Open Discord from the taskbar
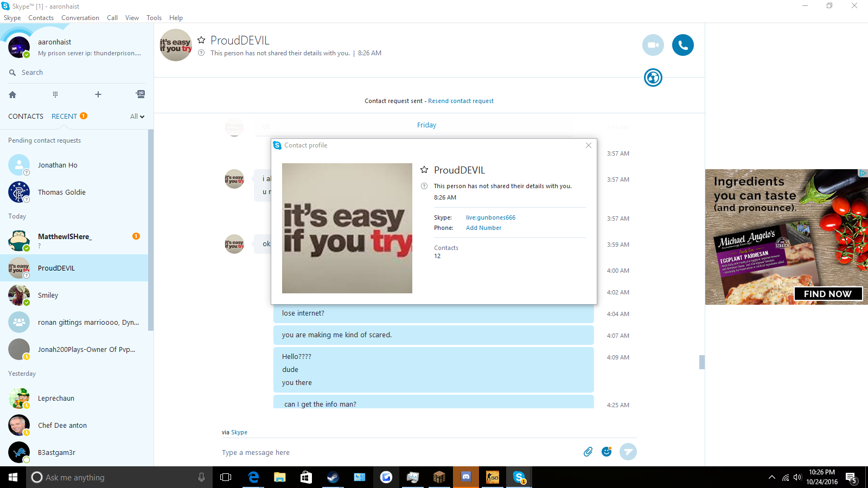 (x=465, y=477)
